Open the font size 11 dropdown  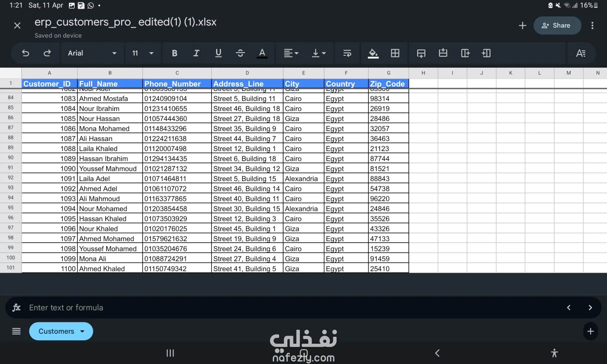pos(143,53)
